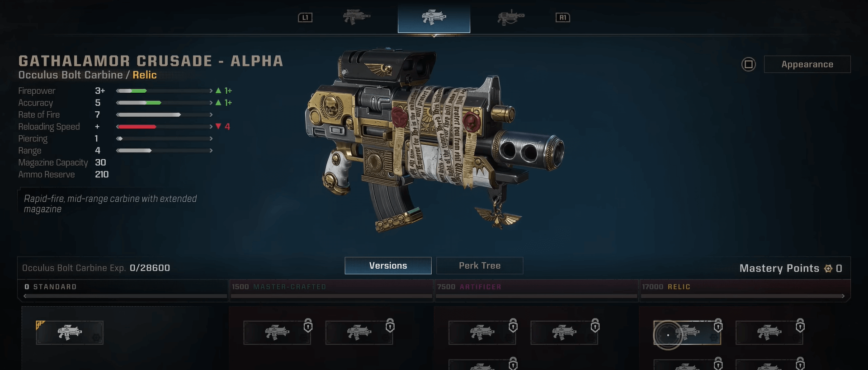Click the R1 next weapon icon
The image size is (868, 370).
click(x=562, y=18)
